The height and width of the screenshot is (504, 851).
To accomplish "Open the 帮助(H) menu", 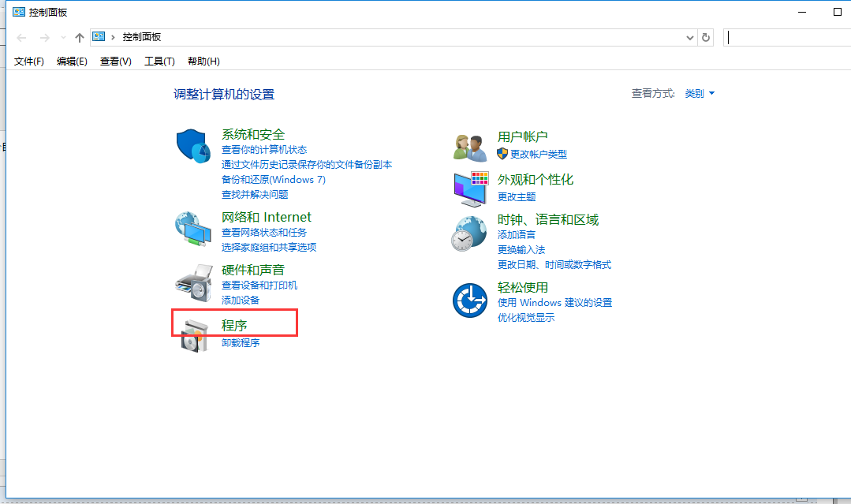I will point(203,62).
